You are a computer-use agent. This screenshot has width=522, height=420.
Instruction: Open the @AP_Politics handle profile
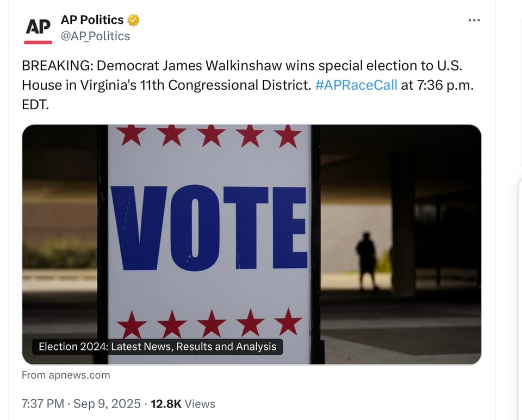pos(95,36)
